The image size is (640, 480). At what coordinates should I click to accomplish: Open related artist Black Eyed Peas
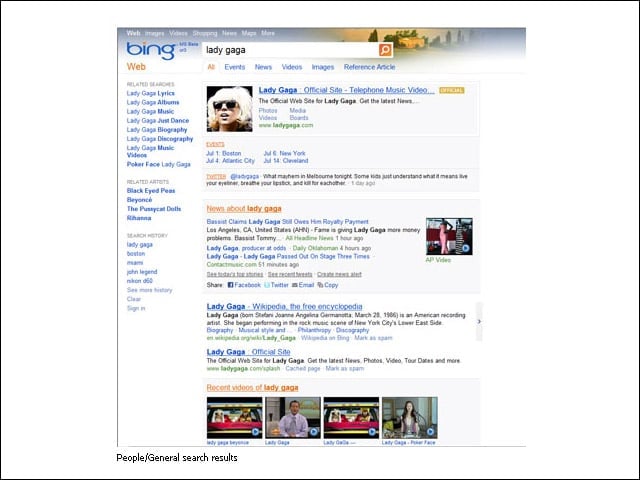pyautogui.click(x=151, y=191)
